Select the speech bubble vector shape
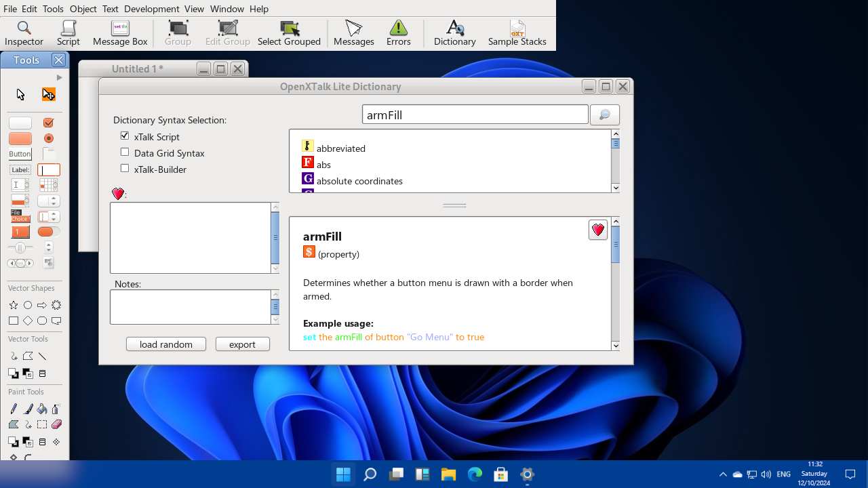The width and height of the screenshot is (868, 488). (x=56, y=321)
